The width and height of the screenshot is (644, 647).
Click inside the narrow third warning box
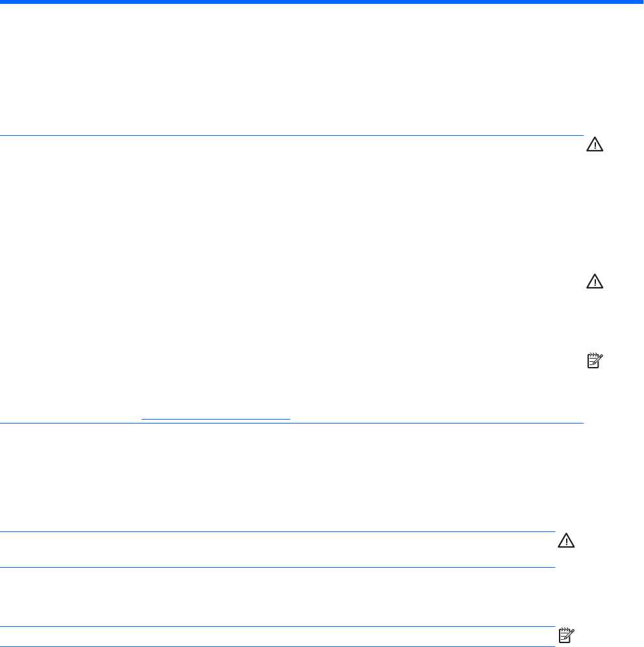coord(278,550)
